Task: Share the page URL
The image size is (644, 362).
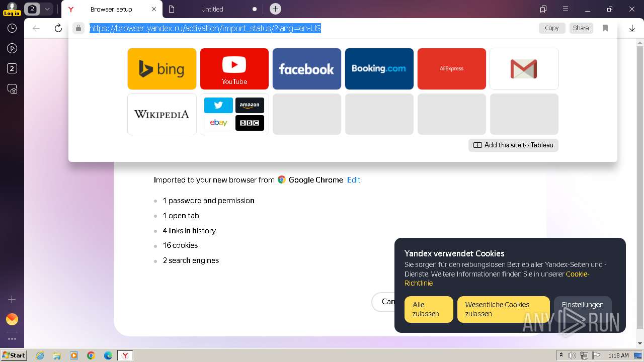Action: [581, 28]
